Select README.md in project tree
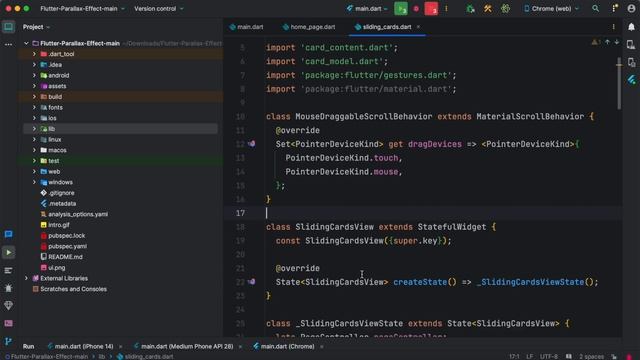This screenshot has height=360, width=640. (65, 257)
